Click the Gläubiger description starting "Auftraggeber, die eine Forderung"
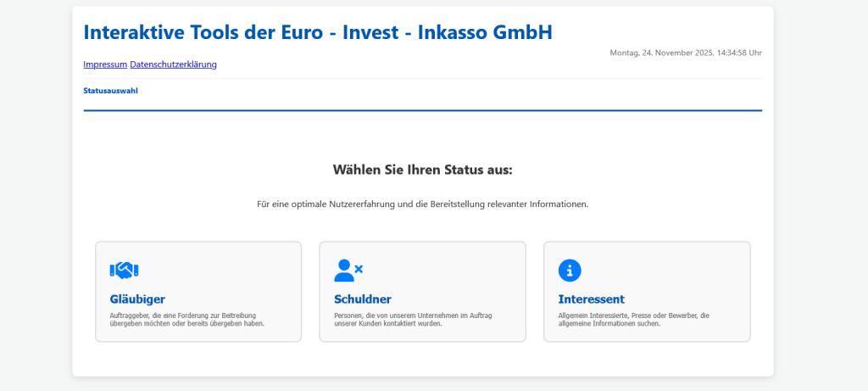 tap(187, 320)
